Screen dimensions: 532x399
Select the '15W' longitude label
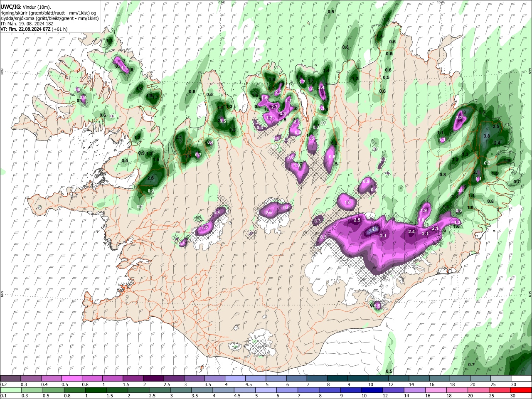(x=440, y=2)
